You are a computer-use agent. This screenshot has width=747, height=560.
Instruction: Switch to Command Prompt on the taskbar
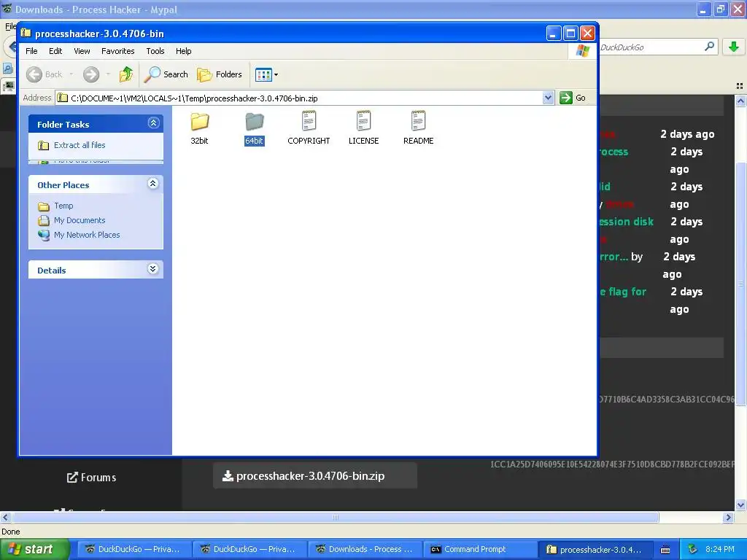coord(480,549)
